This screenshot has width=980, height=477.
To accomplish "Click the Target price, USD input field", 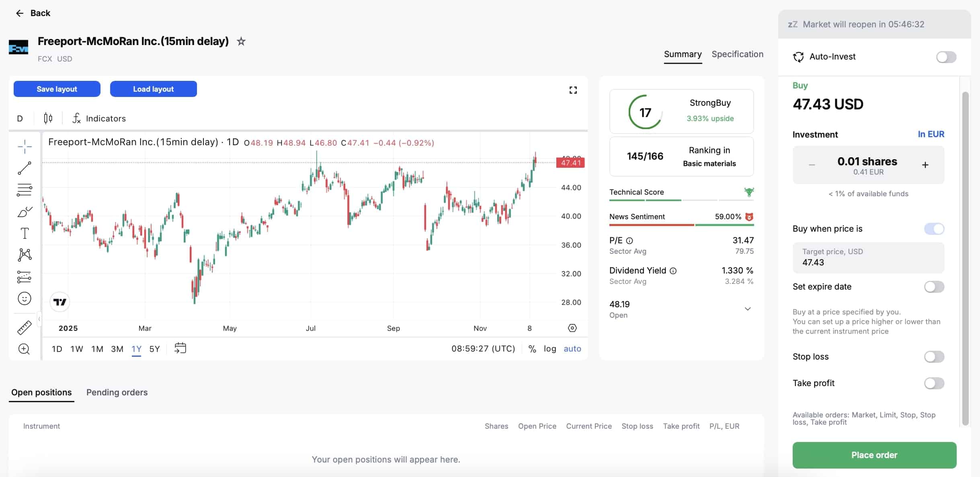I will click(868, 257).
